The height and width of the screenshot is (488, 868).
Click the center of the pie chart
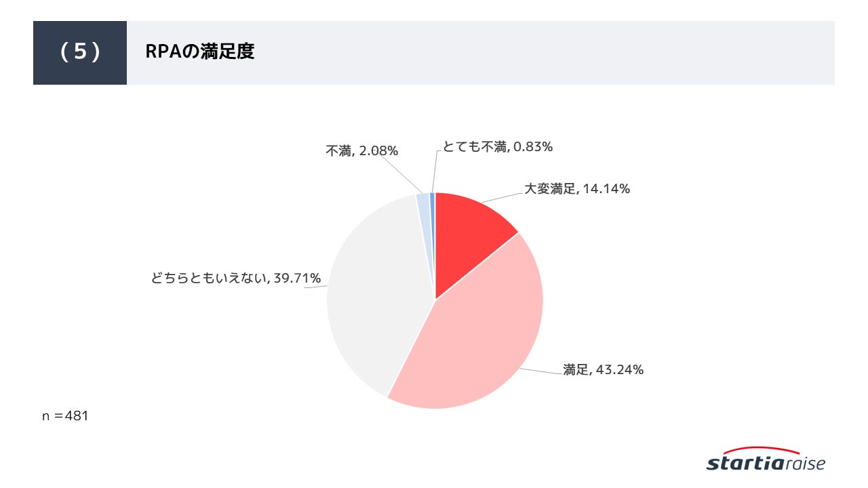click(x=435, y=300)
